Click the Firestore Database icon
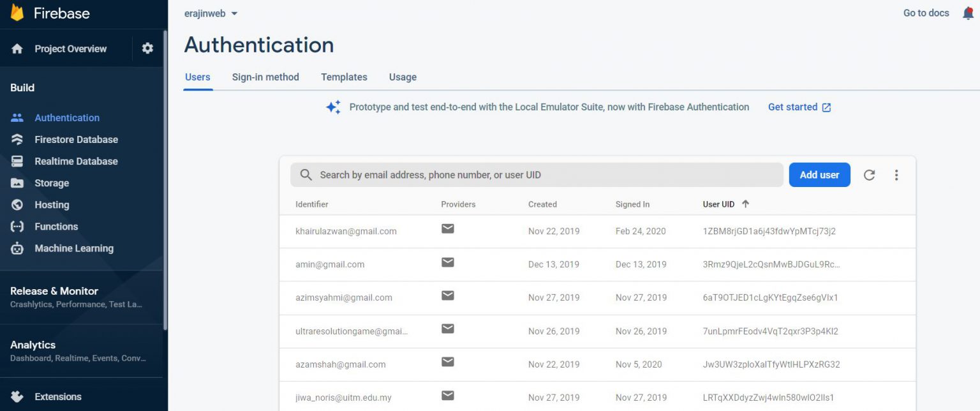 click(17, 140)
